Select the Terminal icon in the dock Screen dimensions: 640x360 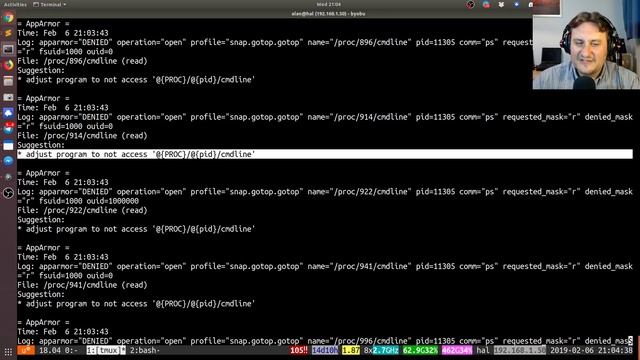tap(8, 49)
